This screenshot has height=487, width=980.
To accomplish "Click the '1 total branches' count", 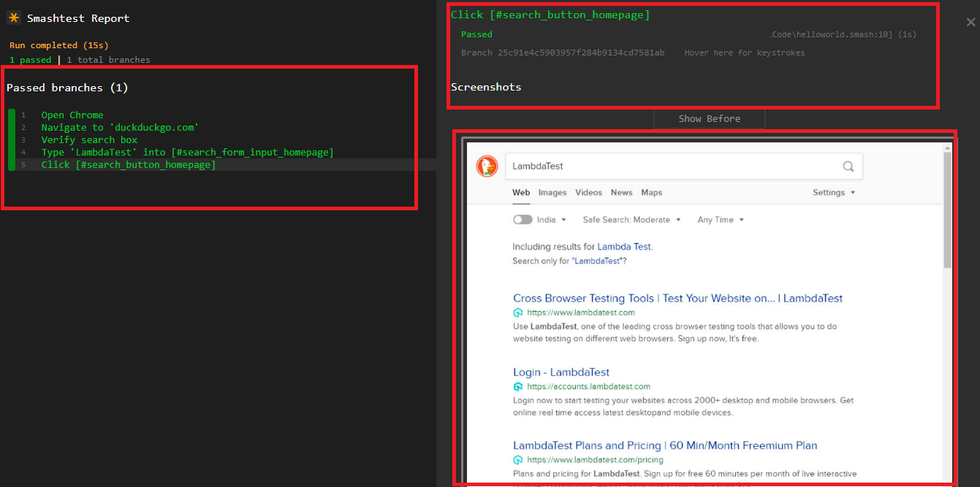I will 108,60.
